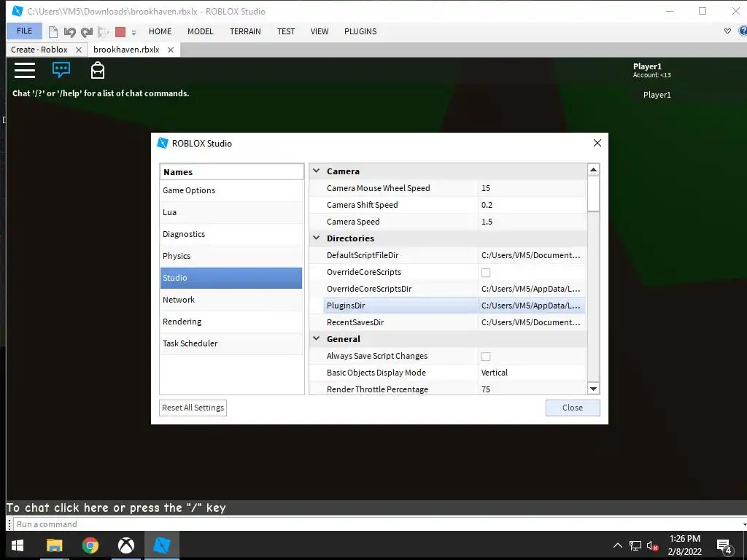Toggle the in-game chat bubble icon
The image size is (747, 560).
(x=61, y=70)
